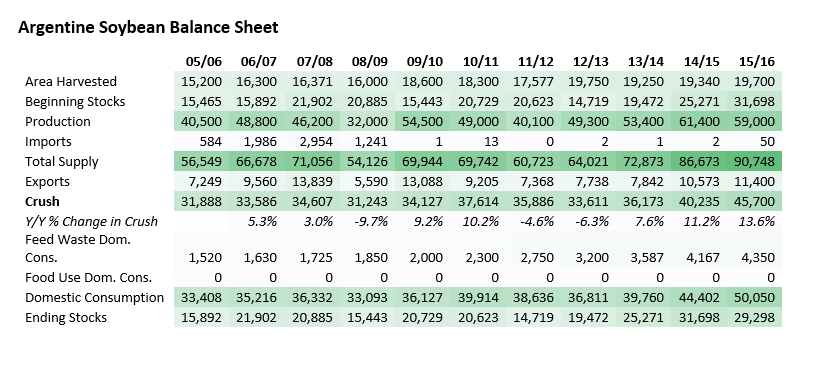Select the Total Supply cell 90,748
This screenshot has height=368, width=832.
point(753,162)
